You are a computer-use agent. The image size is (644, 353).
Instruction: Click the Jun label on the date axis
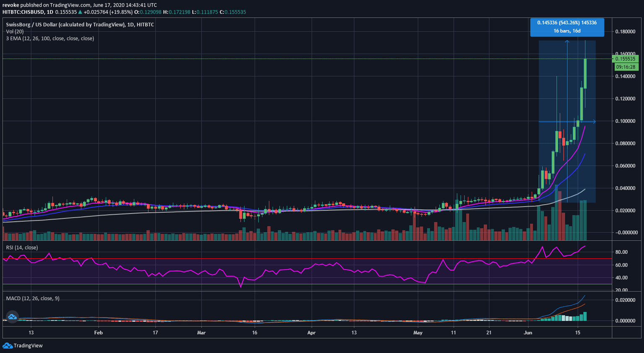point(528,333)
